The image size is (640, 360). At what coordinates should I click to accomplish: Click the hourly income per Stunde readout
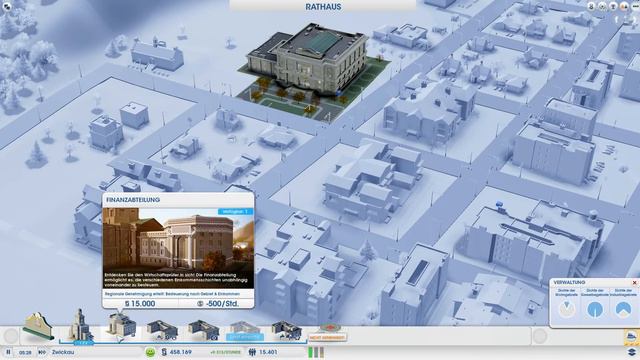coord(225,352)
